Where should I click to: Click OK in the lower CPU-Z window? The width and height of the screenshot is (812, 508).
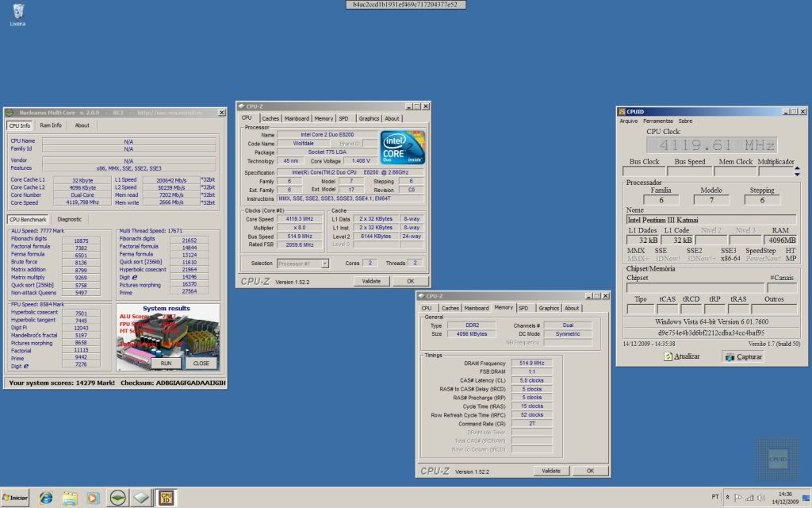click(x=590, y=471)
